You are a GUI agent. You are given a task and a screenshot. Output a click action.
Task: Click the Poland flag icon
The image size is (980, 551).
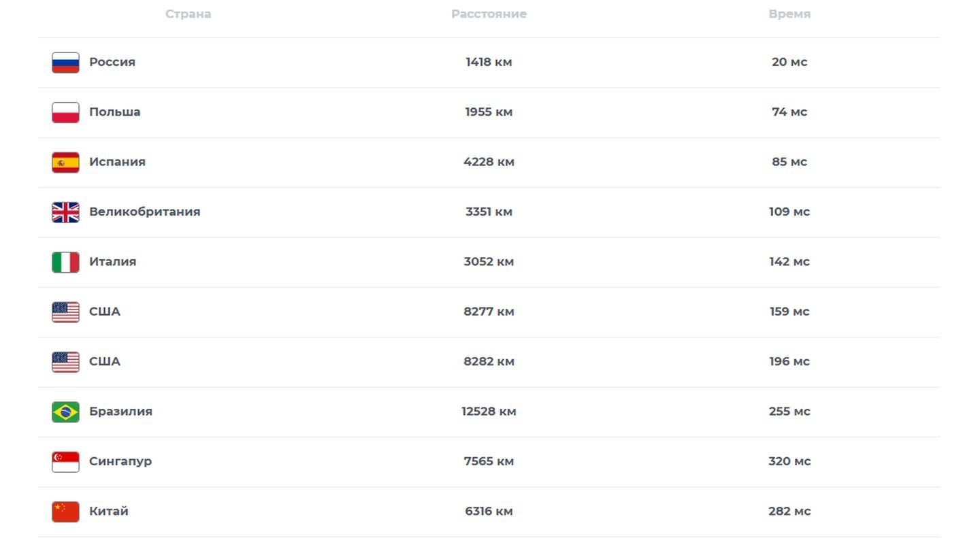coord(65,112)
